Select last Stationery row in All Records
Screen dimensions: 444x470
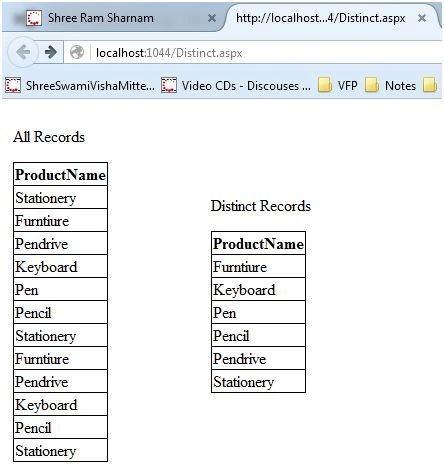(x=60, y=450)
